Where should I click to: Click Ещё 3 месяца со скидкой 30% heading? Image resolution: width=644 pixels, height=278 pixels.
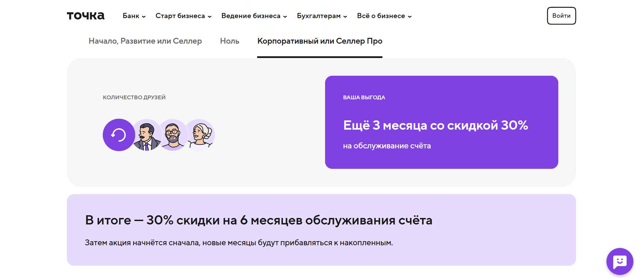(436, 125)
